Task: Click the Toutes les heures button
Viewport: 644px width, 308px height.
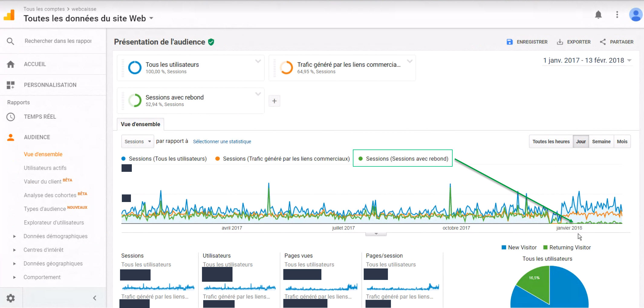Action: [x=551, y=142]
